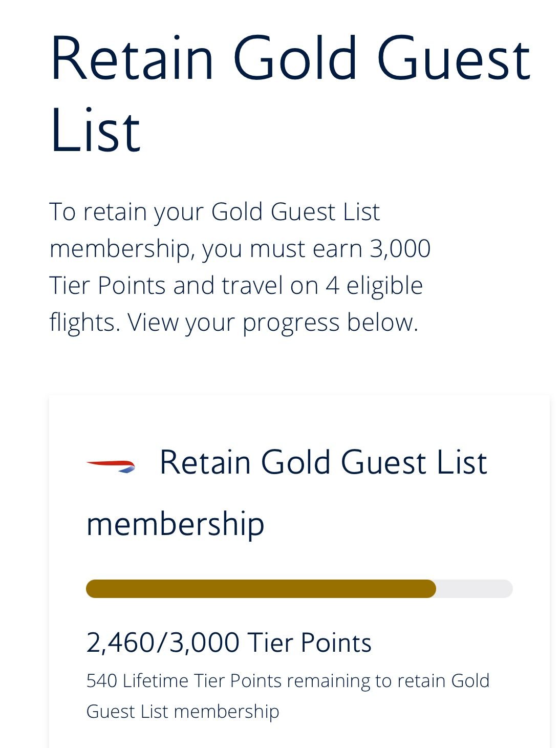Click the word "membership" in the card title
Viewport: 560px width, 748px height.
(175, 524)
